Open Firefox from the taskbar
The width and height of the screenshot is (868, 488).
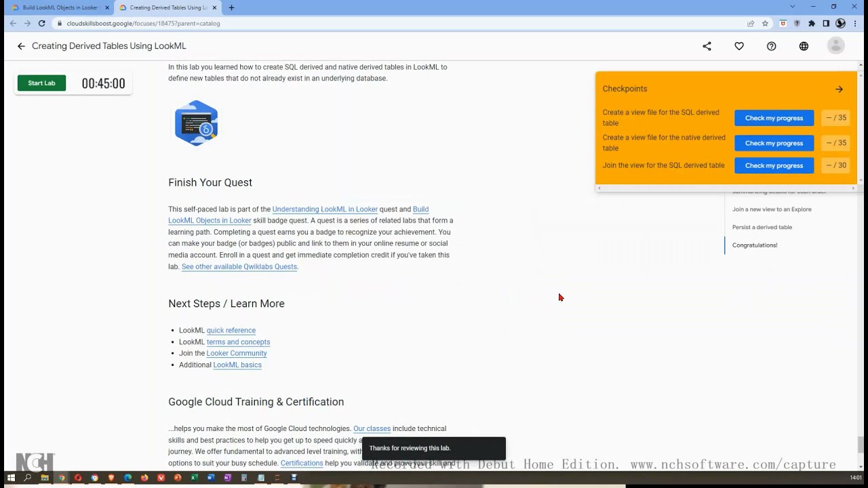pyautogui.click(x=144, y=478)
